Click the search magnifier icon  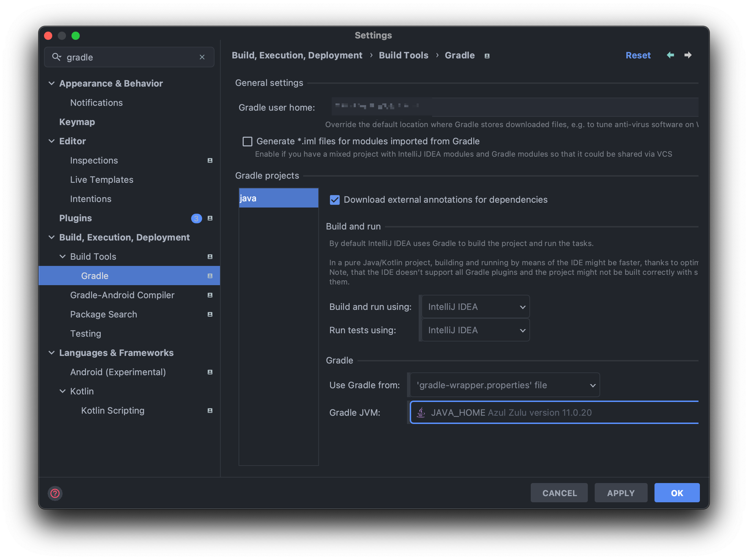[56, 57]
